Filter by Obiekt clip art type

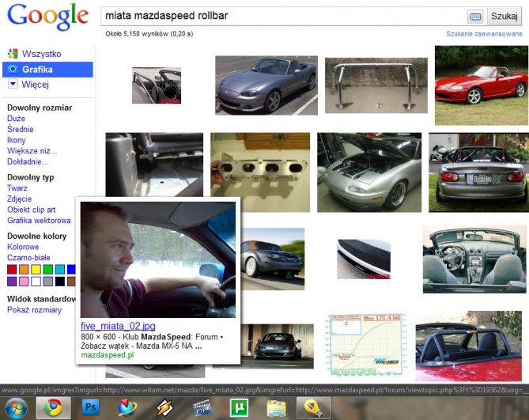(x=32, y=210)
